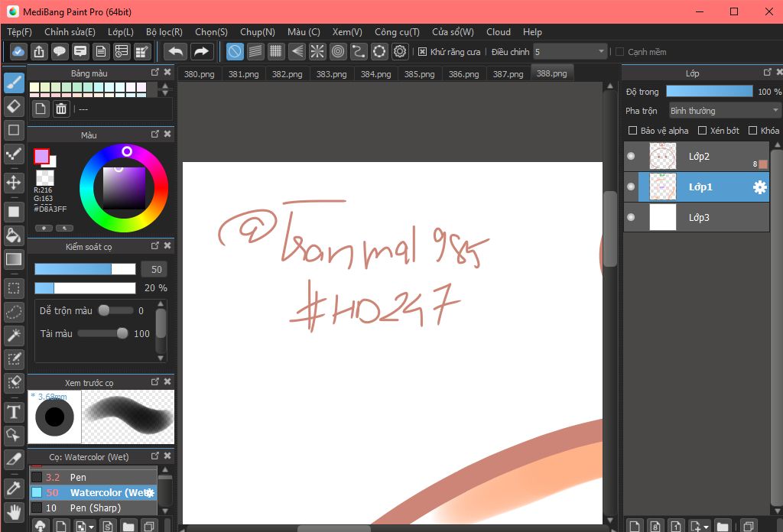Toggle Khử răng cưa anti-aliasing checkbox

click(422, 52)
